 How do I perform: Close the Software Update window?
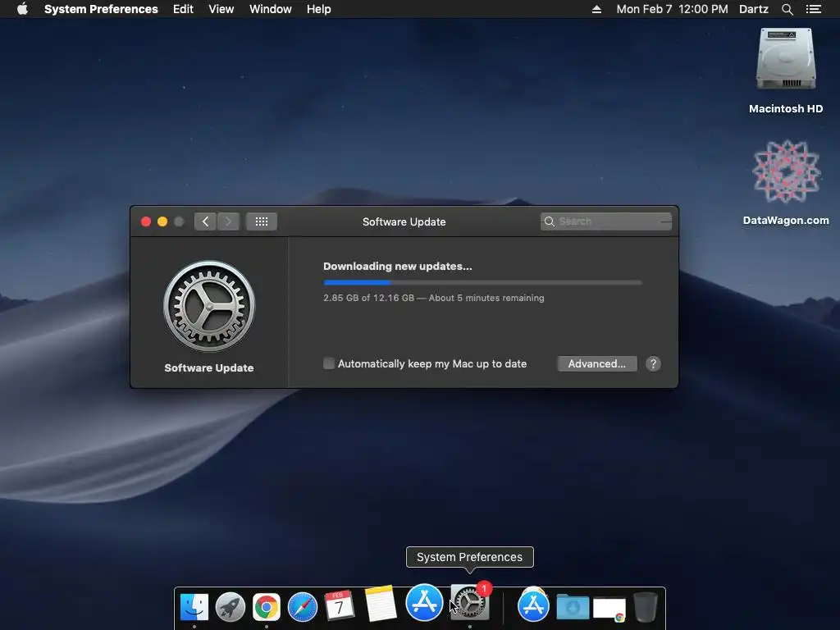point(146,221)
